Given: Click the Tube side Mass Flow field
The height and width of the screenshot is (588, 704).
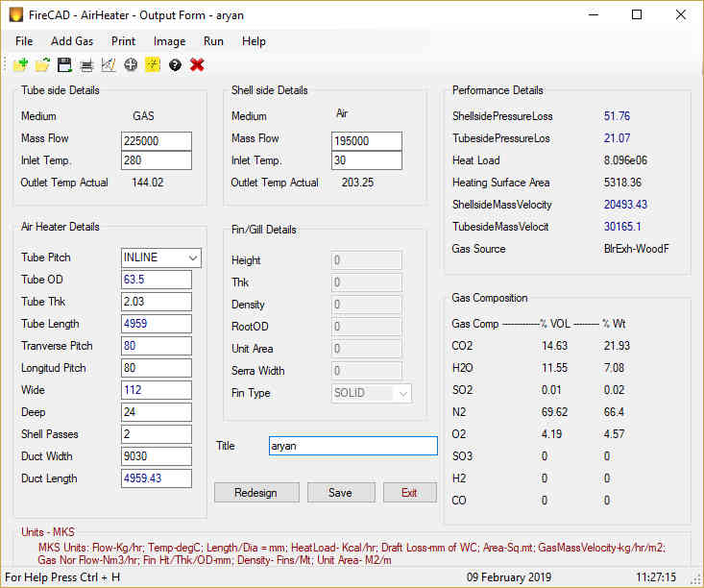Looking at the screenshot, I should [x=157, y=141].
